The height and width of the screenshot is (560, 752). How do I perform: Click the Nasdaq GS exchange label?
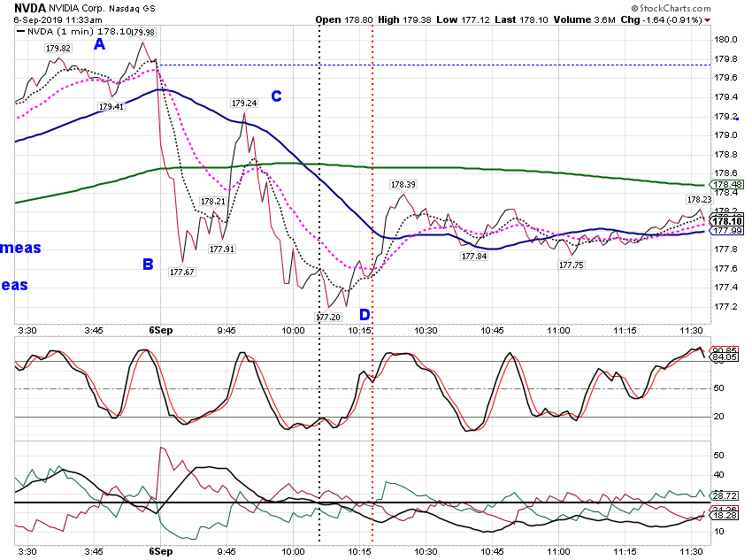click(132, 9)
